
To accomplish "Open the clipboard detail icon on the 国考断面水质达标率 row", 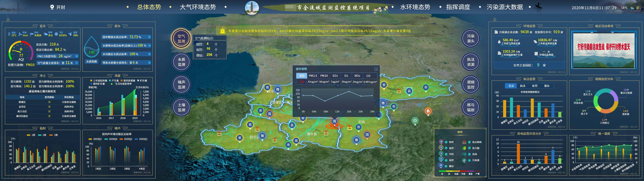I will (x=149, y=37).
